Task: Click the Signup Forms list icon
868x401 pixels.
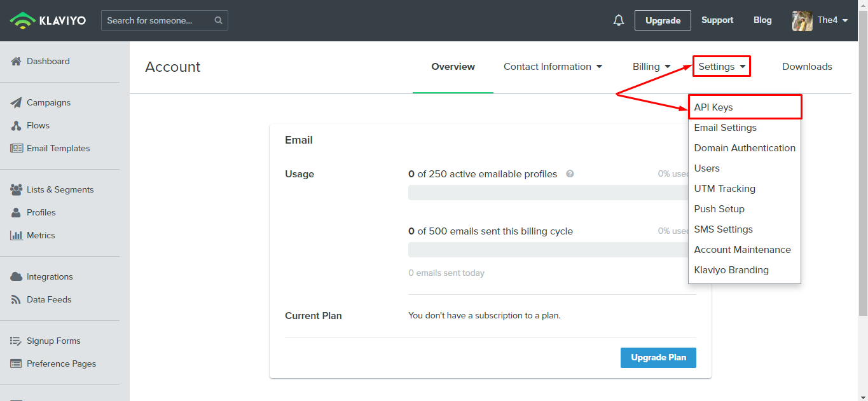Action: coord(17,341)
